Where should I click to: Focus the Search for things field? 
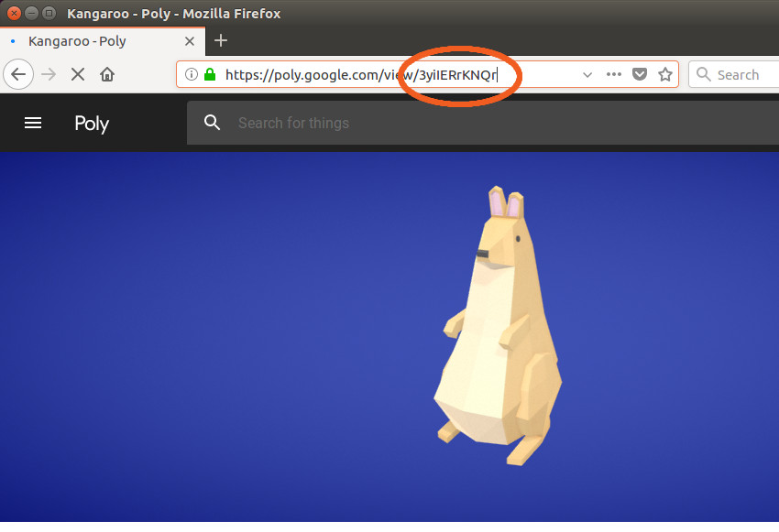[483, 123]
